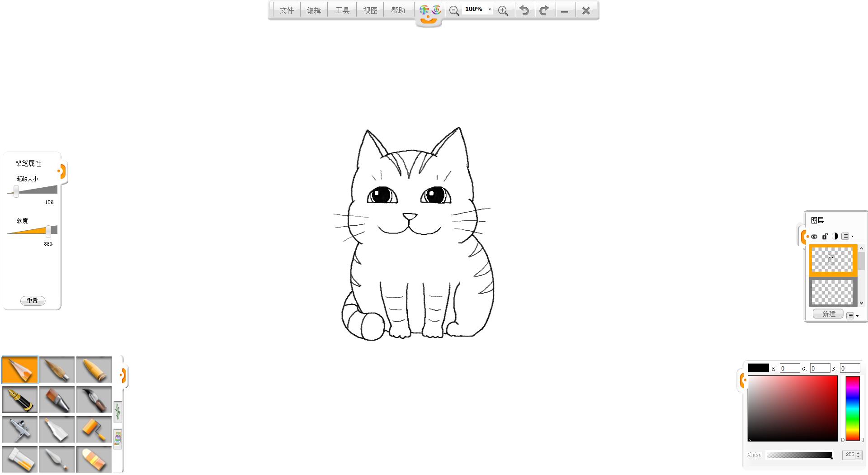Select the palette knife tool
Viewport: 868px width, 475px height.
click(57, 459)
